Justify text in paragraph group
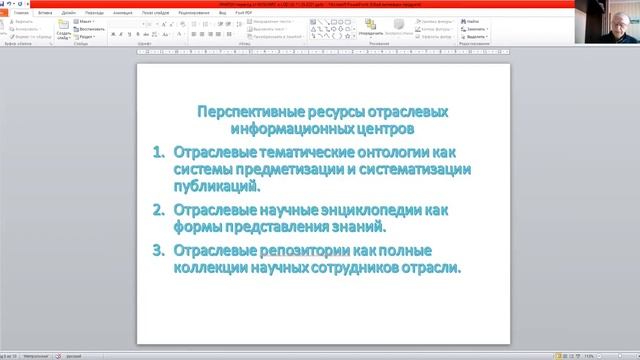This screenshot has width=640, height=360. pos(218,34)
